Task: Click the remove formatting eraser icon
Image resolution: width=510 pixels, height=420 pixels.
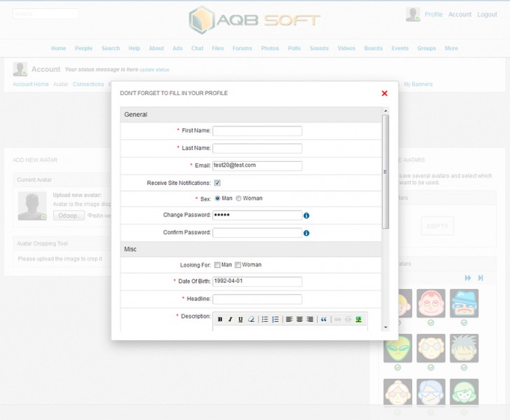Action: pos(251,320)
